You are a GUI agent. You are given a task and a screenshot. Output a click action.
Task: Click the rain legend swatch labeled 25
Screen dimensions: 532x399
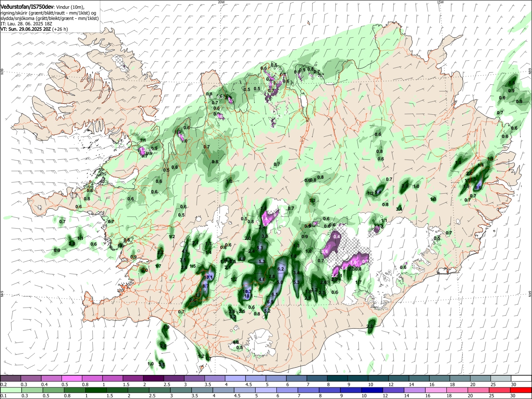tap(500, 390)
